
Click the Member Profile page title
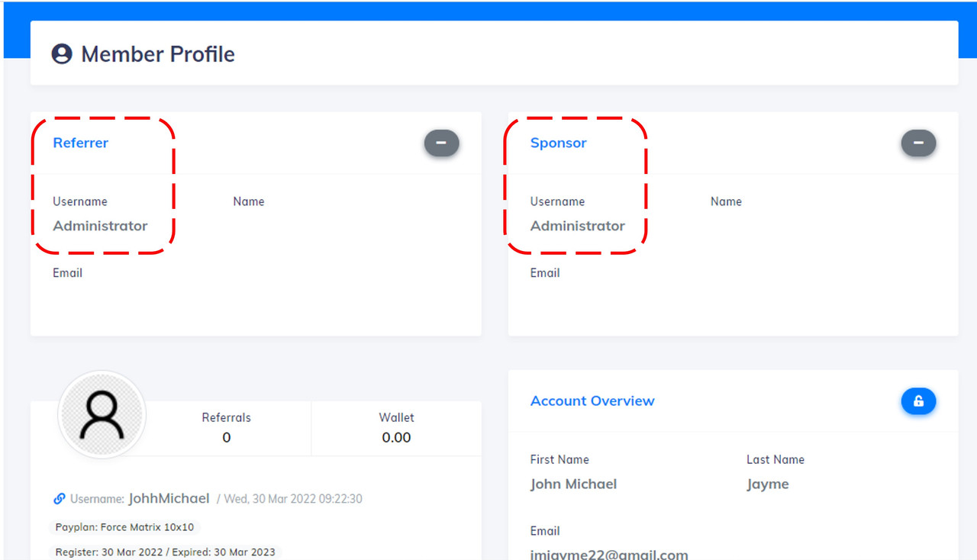(158, 54)
